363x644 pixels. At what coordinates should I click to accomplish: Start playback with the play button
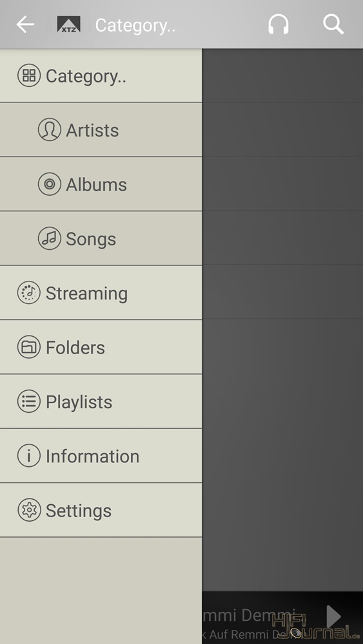click(333, 616)
